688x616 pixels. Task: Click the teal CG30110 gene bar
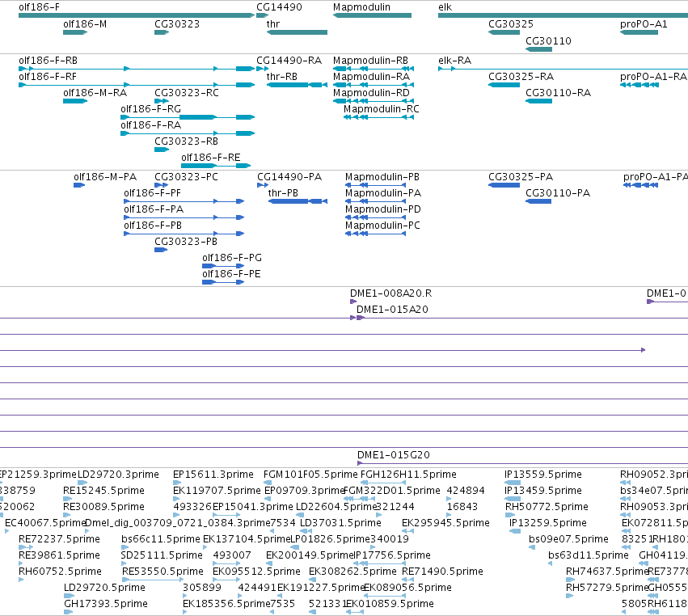[538, 49]
